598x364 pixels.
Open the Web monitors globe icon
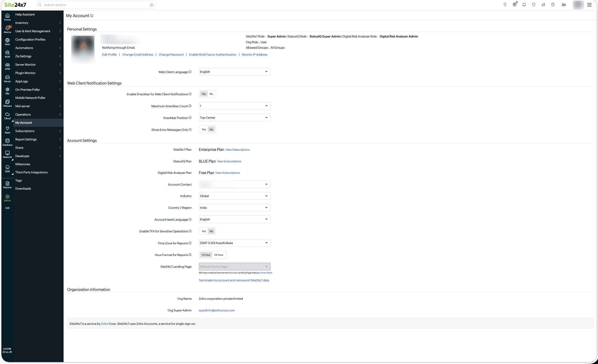click(7, 42)
